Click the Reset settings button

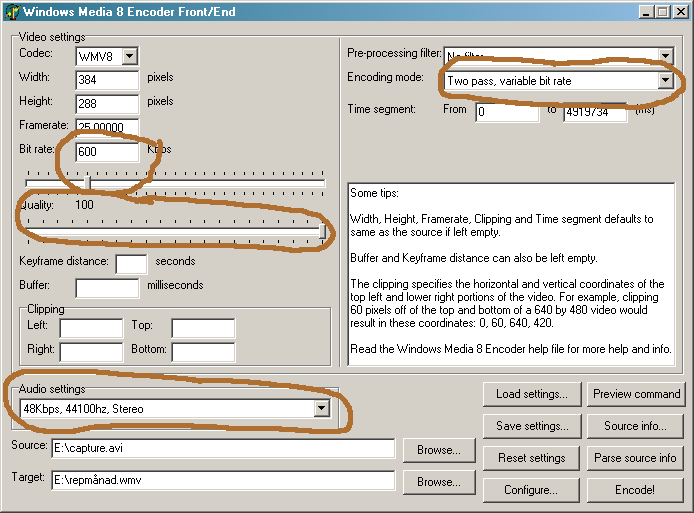532,458
